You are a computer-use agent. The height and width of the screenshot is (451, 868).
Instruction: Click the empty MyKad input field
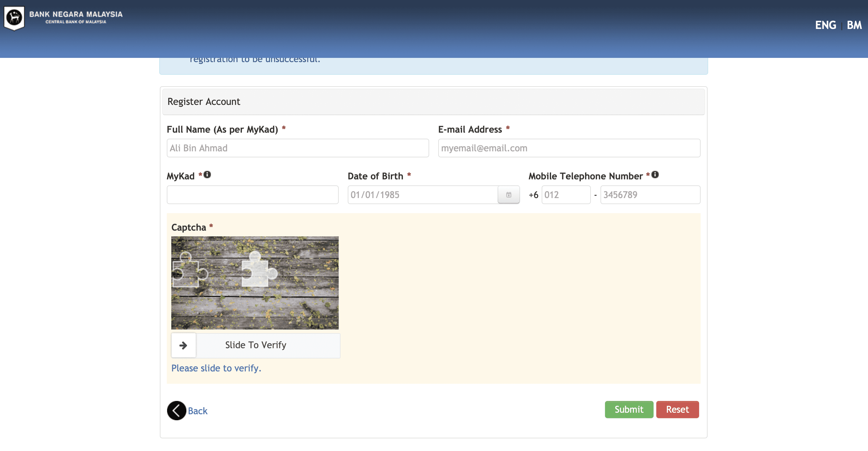tap(252, 195)
